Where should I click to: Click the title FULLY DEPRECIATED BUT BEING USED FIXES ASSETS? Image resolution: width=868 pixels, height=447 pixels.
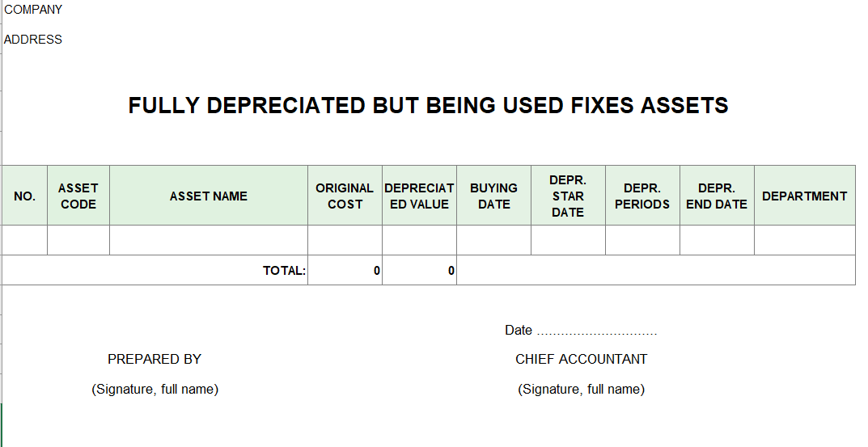(428, 105)
